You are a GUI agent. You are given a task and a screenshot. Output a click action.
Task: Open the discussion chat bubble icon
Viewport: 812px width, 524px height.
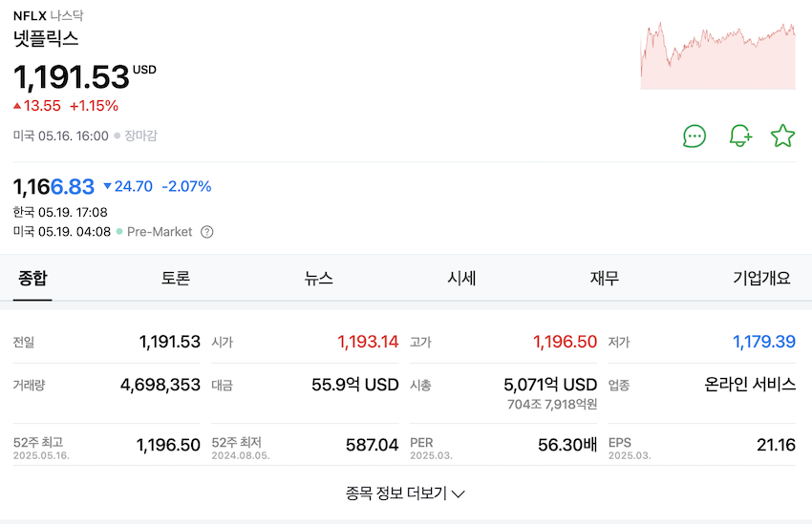point(694,136)
